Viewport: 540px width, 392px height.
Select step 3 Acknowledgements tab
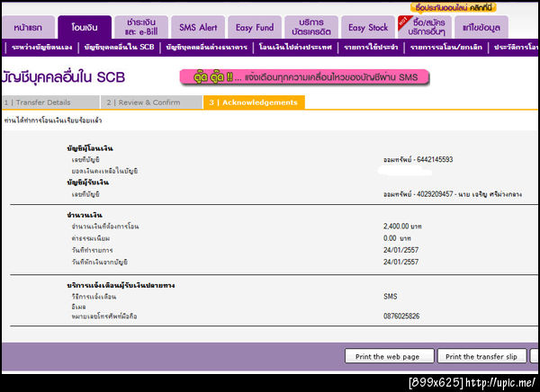pos(254,102)
